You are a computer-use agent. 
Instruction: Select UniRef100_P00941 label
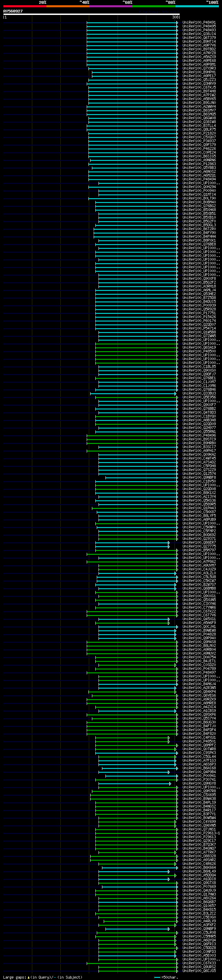point(199,776)
